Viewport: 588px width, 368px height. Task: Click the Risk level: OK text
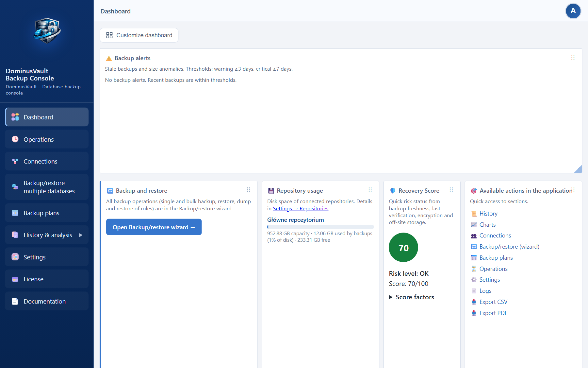(x=409, y=273)
